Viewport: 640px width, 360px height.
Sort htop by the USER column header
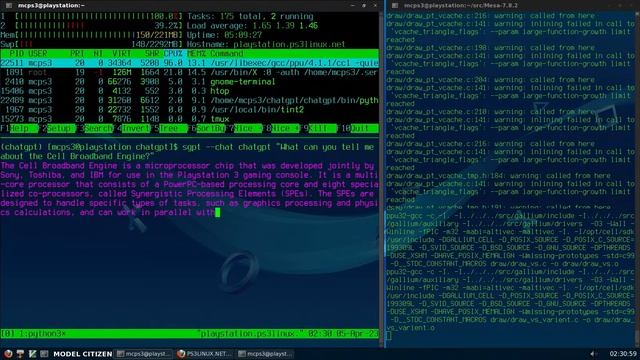tap(38, 54)
